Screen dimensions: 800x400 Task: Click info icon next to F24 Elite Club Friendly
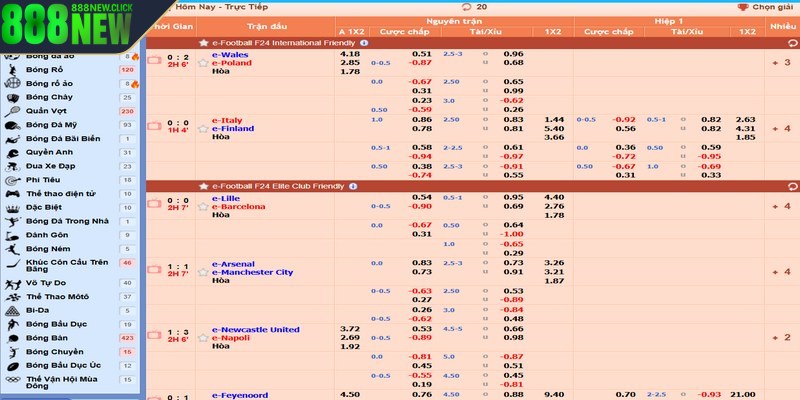(x=353, y=186)
